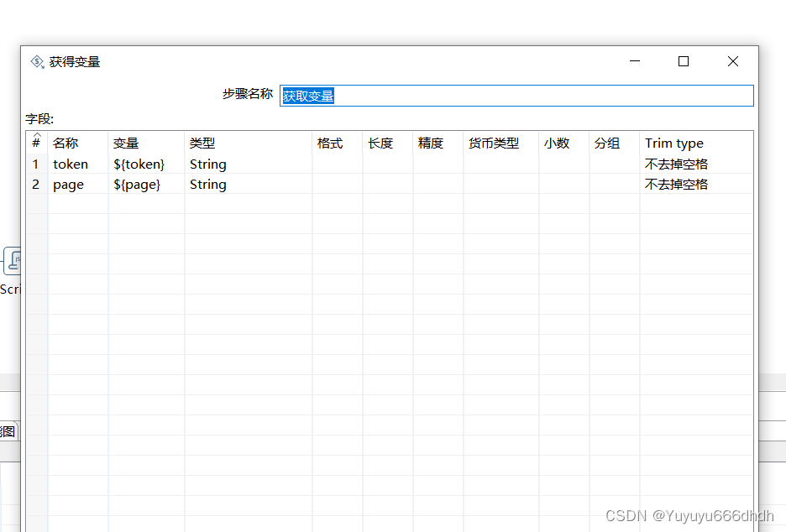Image resolution: width=786 pixels, height=532 pixels.
Task: Click the Trim type column header
Action: (696, 143)
